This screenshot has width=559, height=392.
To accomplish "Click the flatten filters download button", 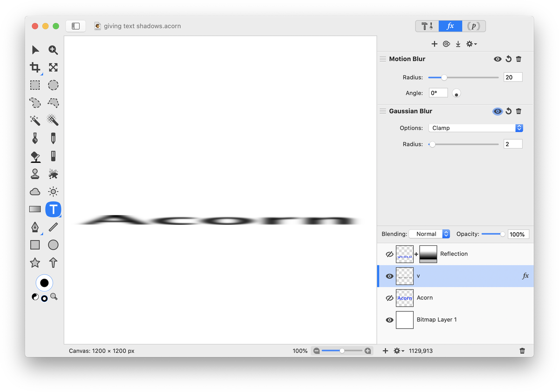I will (x=458, y=44).
